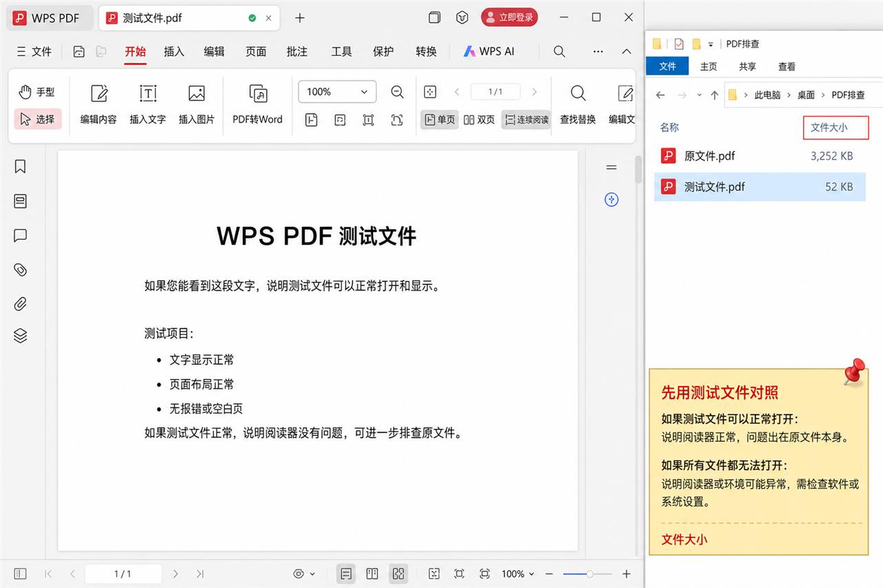Zoom in with the plus button
The width and height of the screenshot is (883, 588).
pyautogui.click(x=626, y=574)
